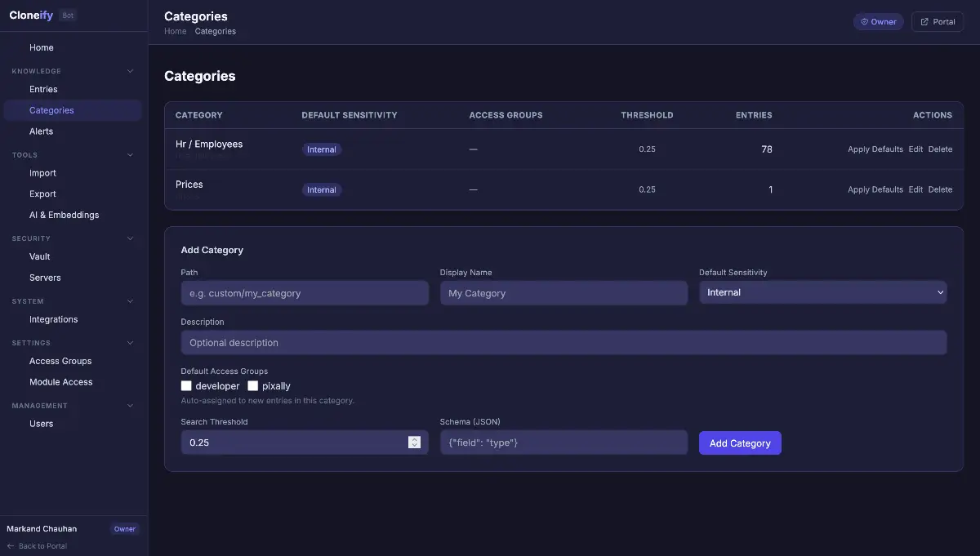
Task: Click the Display Name input field
Action: 563,293
